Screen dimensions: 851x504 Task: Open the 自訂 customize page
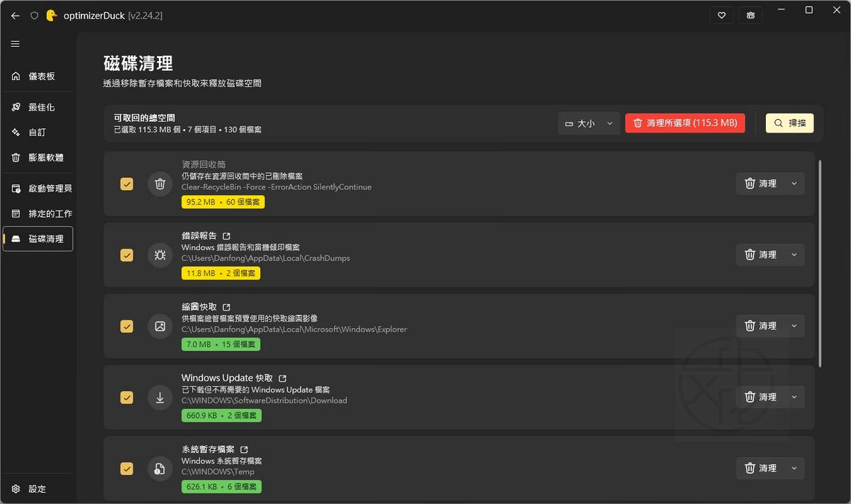(38, 132)
